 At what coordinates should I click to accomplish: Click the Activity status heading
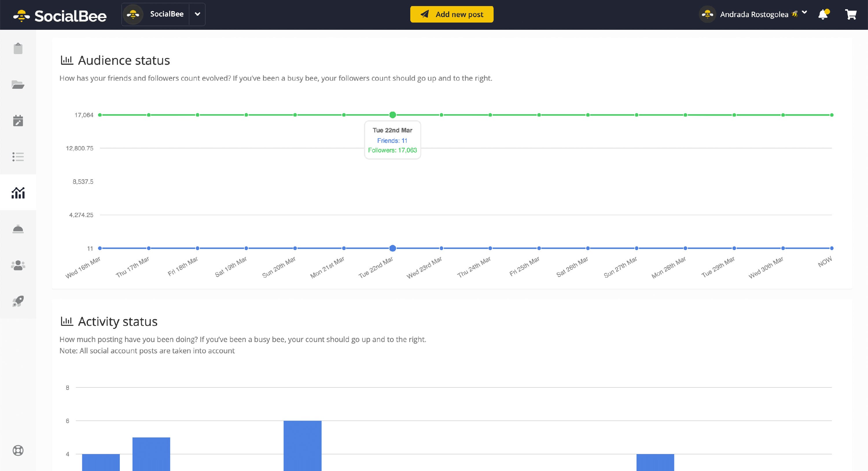pyautogui.click(x=117, y=322)
